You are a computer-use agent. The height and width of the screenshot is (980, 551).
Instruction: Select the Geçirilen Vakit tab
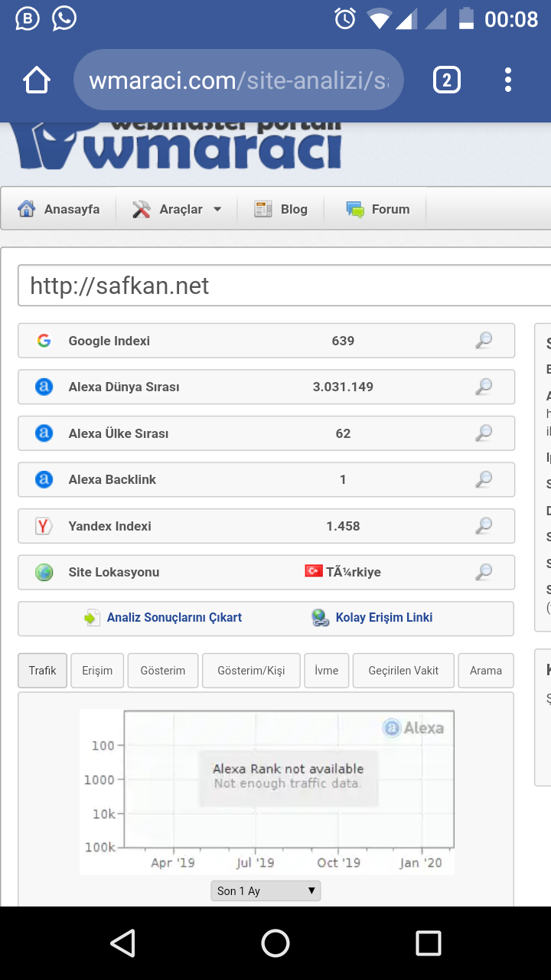coord(403,671)
